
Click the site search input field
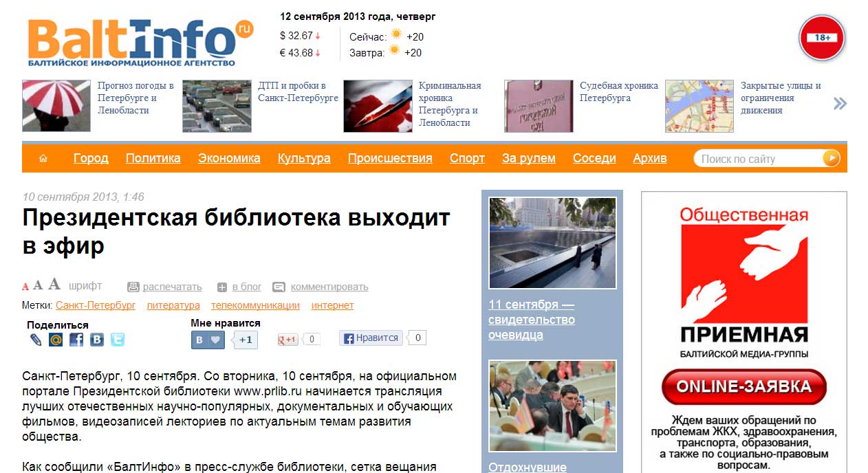pos(758,159)
